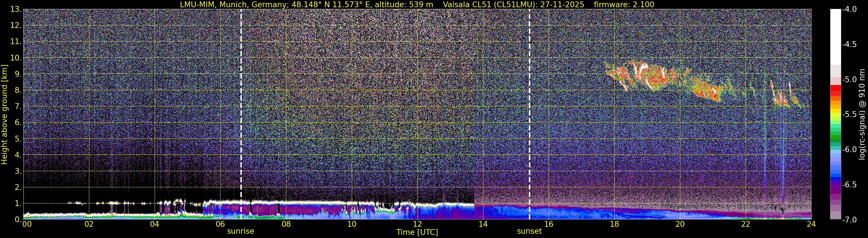The height and width of the screenshot is (238, 868).
Task: Click the '1.' tick on the height axis
Action: (x=18, y=203)
